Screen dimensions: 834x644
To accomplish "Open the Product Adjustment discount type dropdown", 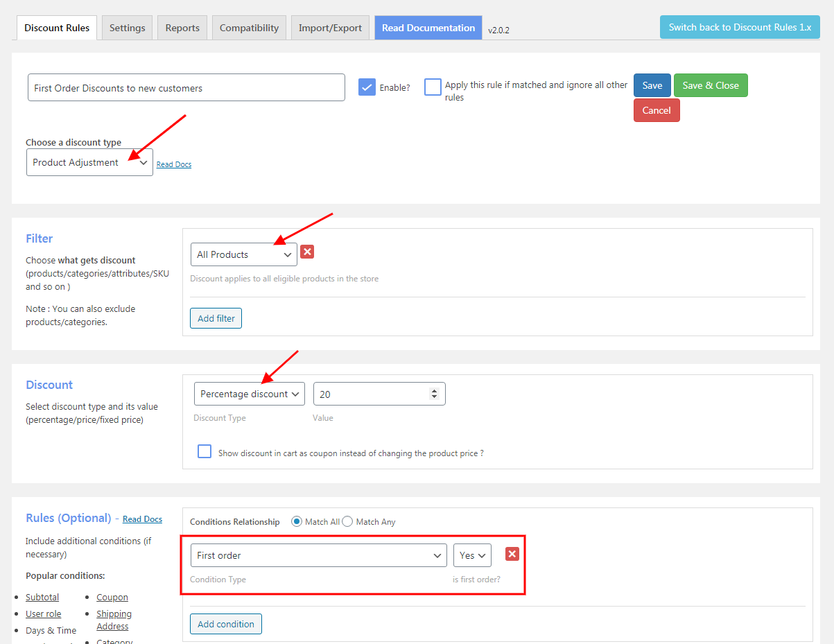I will coord(89,162).
